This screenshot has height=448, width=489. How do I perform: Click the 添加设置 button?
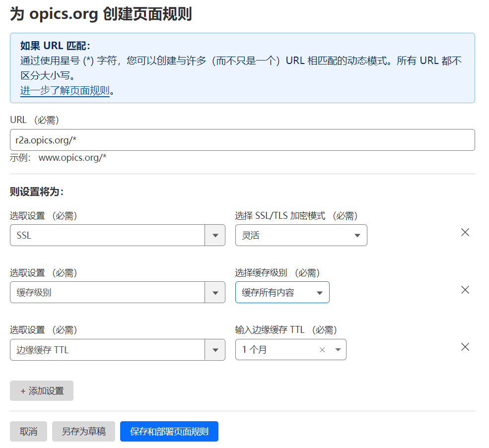pos(41,391)
